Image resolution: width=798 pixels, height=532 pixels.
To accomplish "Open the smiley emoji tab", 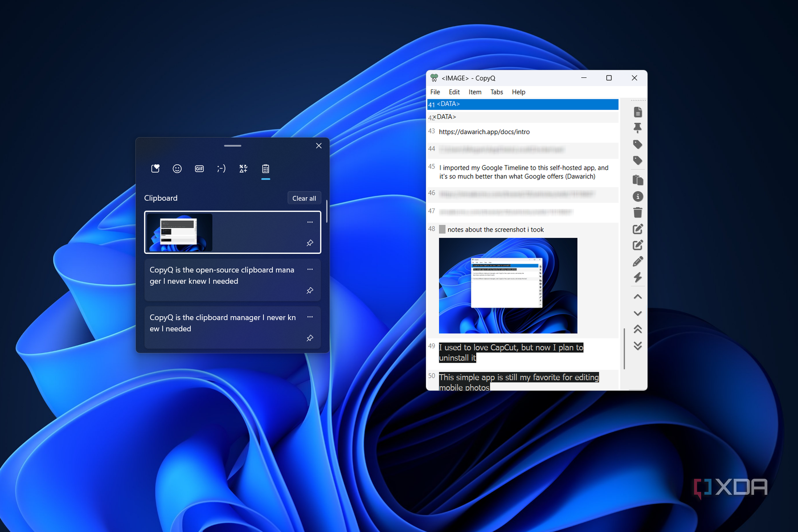I will [x=177, y=169].
